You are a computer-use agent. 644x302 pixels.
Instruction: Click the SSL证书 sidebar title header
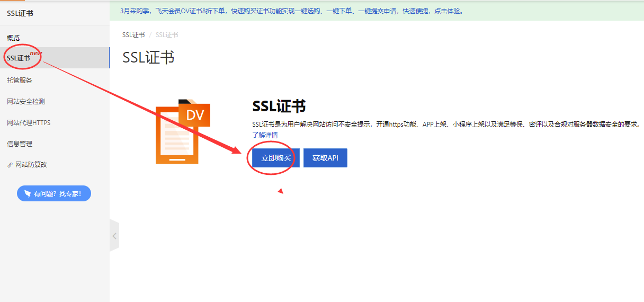(x=20, y=13)
